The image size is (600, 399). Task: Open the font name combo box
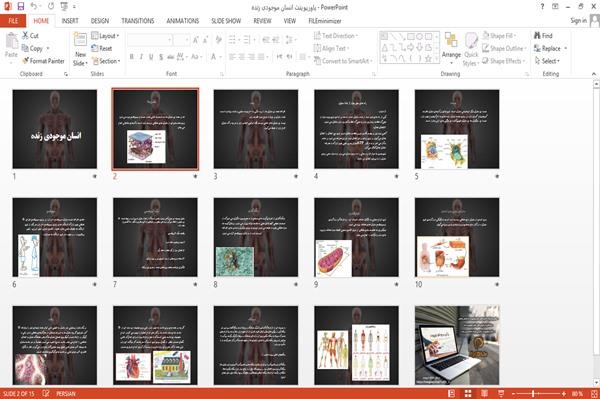pyautogui.click(x=150, y=40)
